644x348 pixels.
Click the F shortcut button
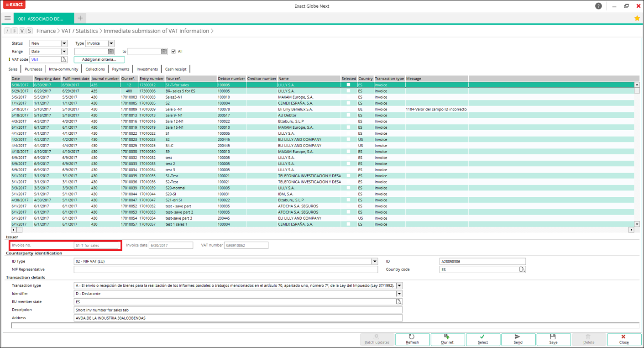[x=15, y=31]
